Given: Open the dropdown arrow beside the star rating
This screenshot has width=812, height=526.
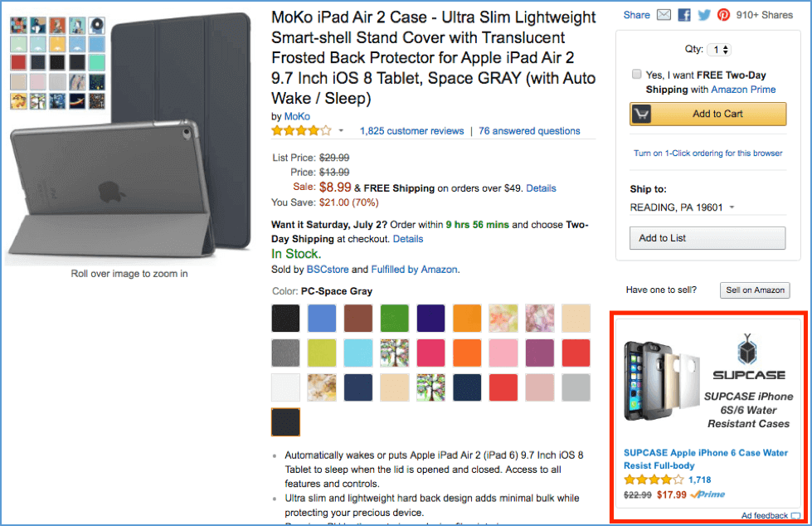Looking at the screenshot, I should point(339,130).
